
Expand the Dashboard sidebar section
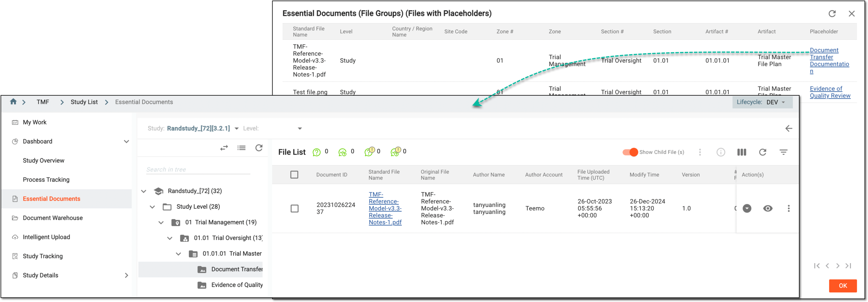[x=126, y=141]
